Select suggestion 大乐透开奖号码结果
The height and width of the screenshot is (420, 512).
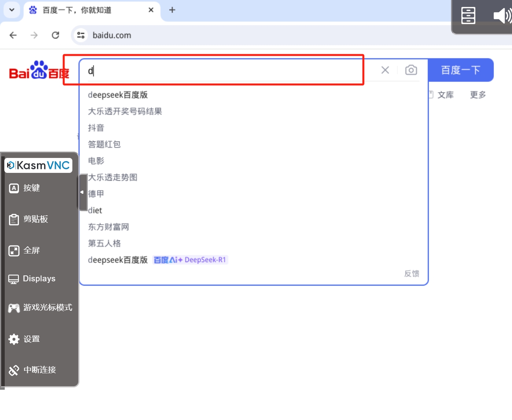[x=125, y=111]
